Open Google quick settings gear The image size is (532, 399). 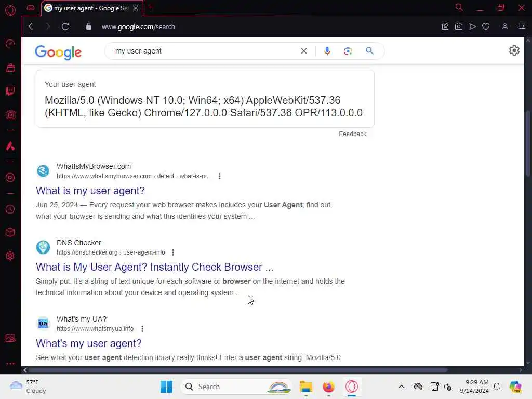(514, 50)
